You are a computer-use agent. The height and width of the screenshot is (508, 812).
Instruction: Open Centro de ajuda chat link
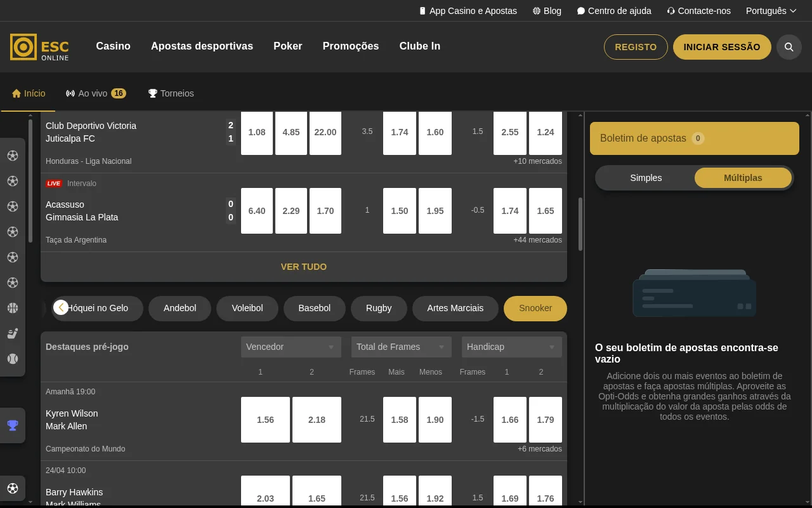pyautogui.click(x=614, y=11)
